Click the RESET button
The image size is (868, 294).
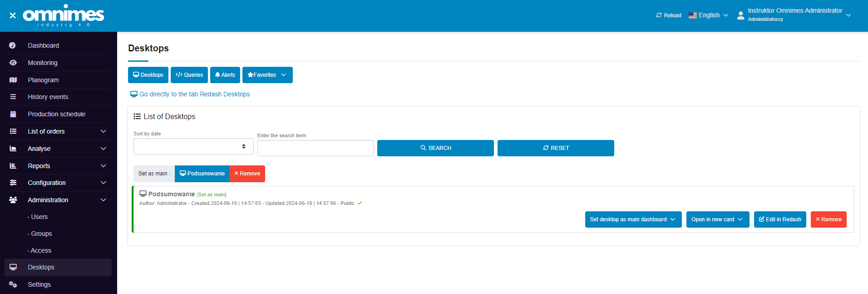[x=556, y=148]
